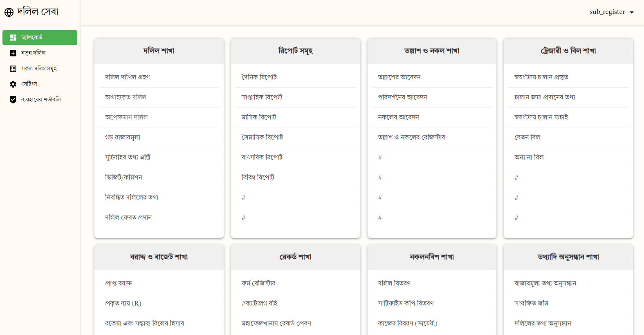Go to সকল দলিলসমূহ in sidebar
This screenshot has width=644, height=335.
tap(40, 69)
